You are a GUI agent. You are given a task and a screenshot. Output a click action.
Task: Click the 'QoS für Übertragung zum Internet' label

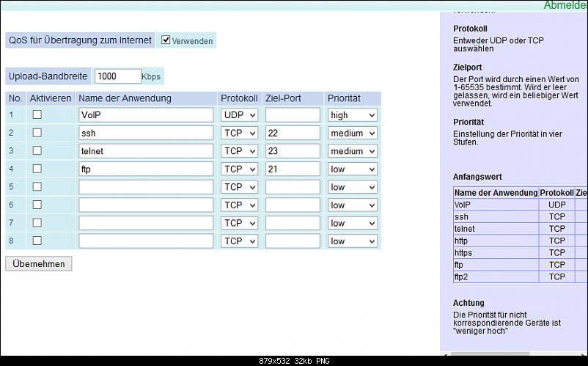point(80,40)
